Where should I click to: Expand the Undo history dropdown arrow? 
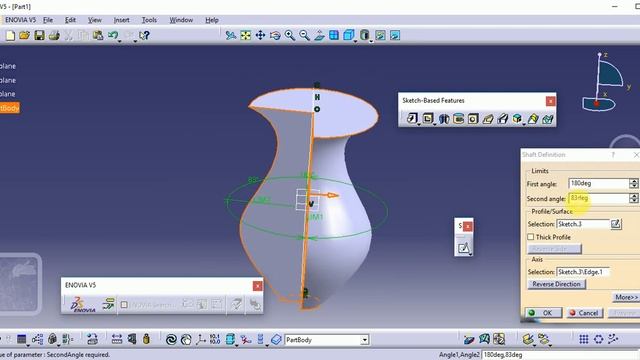tap(120, 41)
